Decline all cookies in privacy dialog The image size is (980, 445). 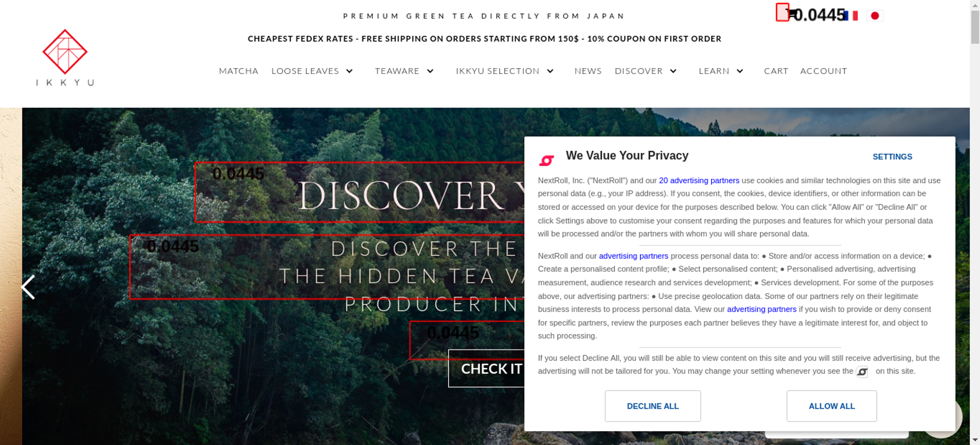(653, 406)
